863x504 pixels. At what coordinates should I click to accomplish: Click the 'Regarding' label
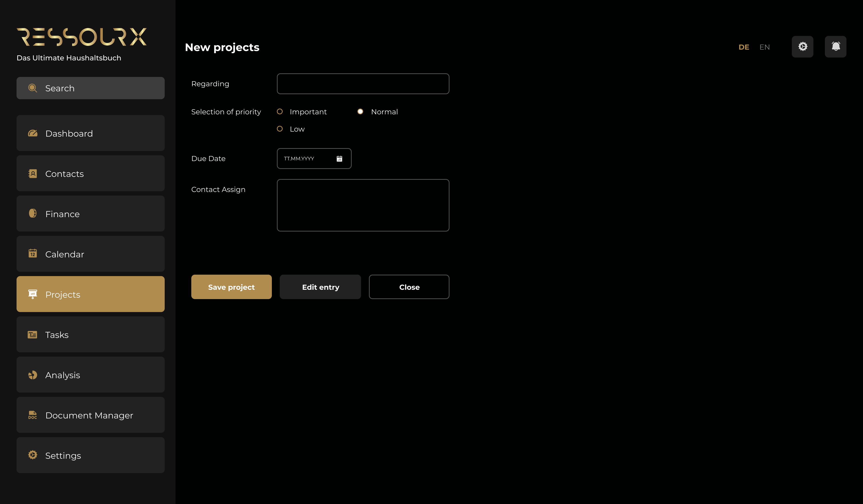click(x=210, y=84)
